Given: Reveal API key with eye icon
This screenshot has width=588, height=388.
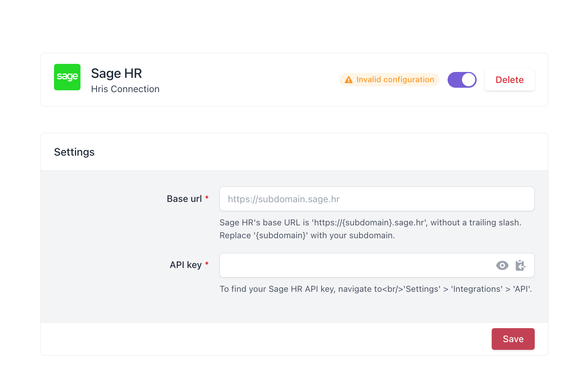Looking at the screenshot, I should 502,265.
